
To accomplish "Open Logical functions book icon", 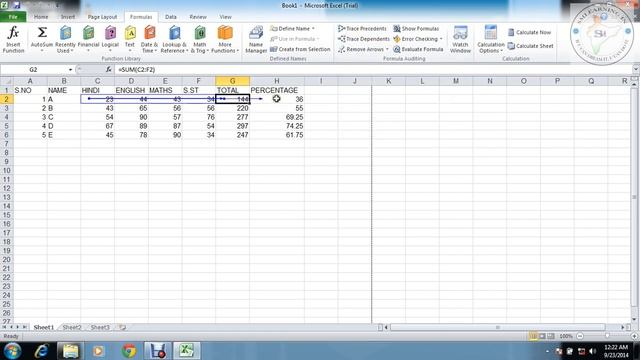I will [110, 33].
